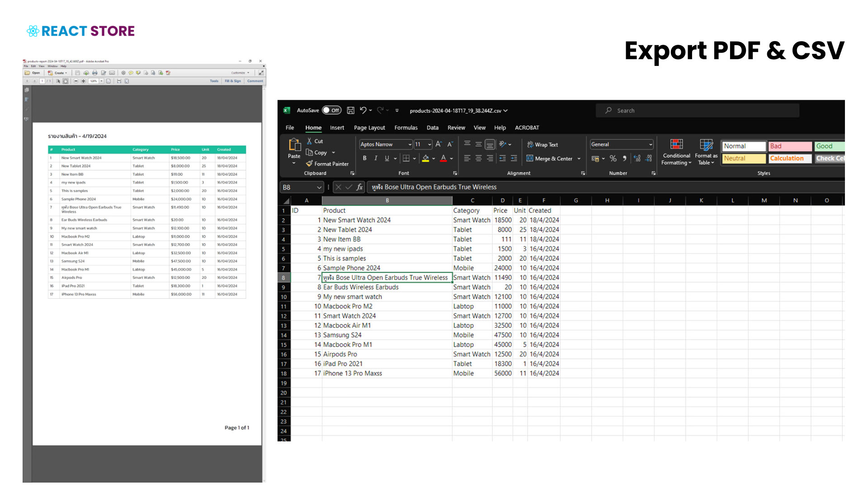Viewport: 868px width, 488px height.
Task: Click the Format Painter brush icon
Action: point(309,164)
